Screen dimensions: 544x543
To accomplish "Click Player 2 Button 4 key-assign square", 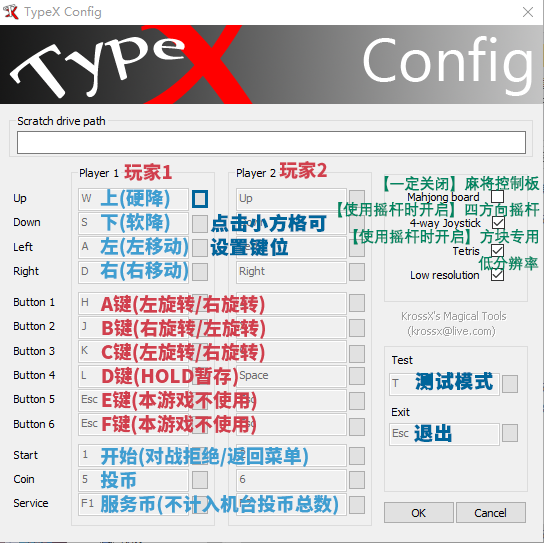I will click(x=357, y=376).
